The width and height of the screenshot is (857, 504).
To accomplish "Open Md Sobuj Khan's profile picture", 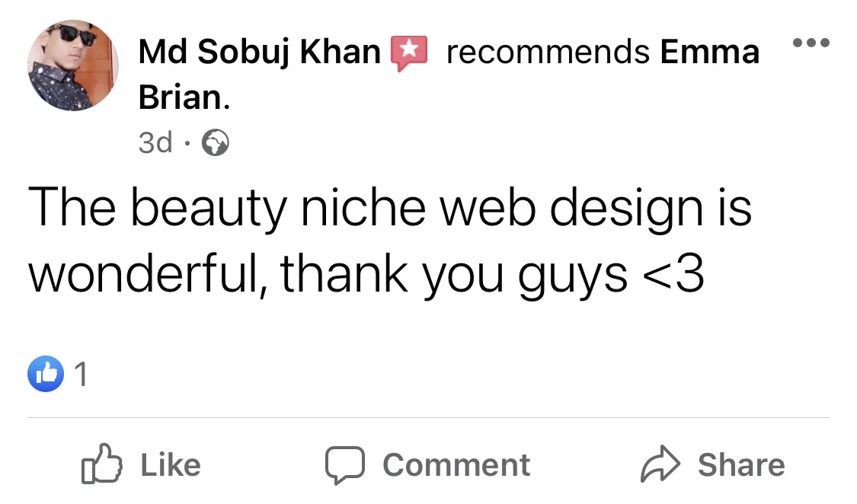I will click(73, 65).
